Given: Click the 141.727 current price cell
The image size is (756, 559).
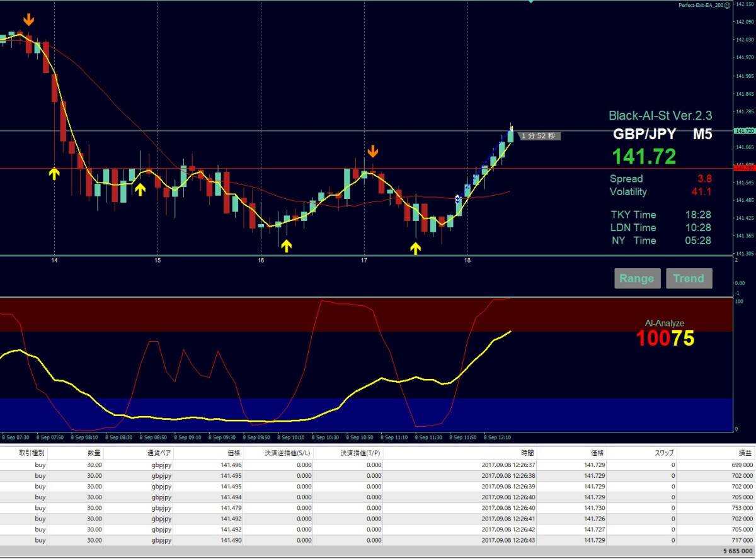Looking at the screenshot, I should click(x=595, y=529).
